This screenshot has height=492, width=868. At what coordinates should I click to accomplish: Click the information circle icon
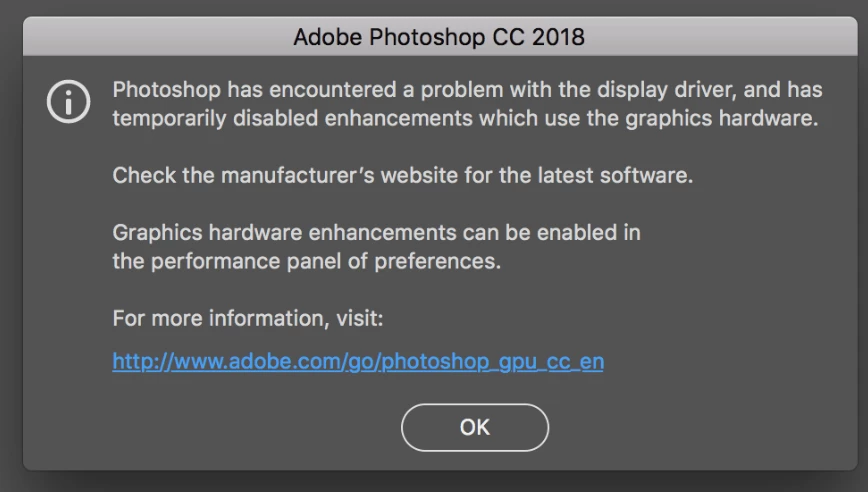(68, 103)
